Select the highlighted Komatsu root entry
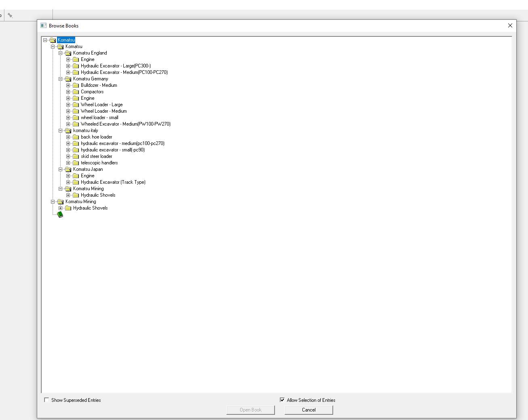Image resolution: width=528 pixels, height=420 pixels. pyautogui.click(x=66, y=40)
